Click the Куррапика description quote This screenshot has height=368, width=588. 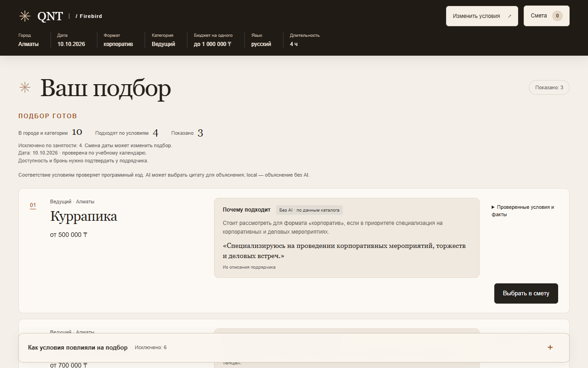[344, 251]
